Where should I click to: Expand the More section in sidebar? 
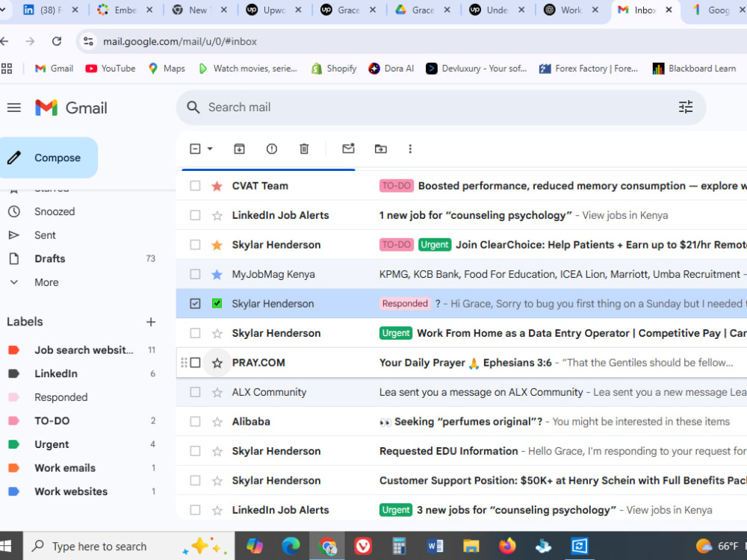46,282
